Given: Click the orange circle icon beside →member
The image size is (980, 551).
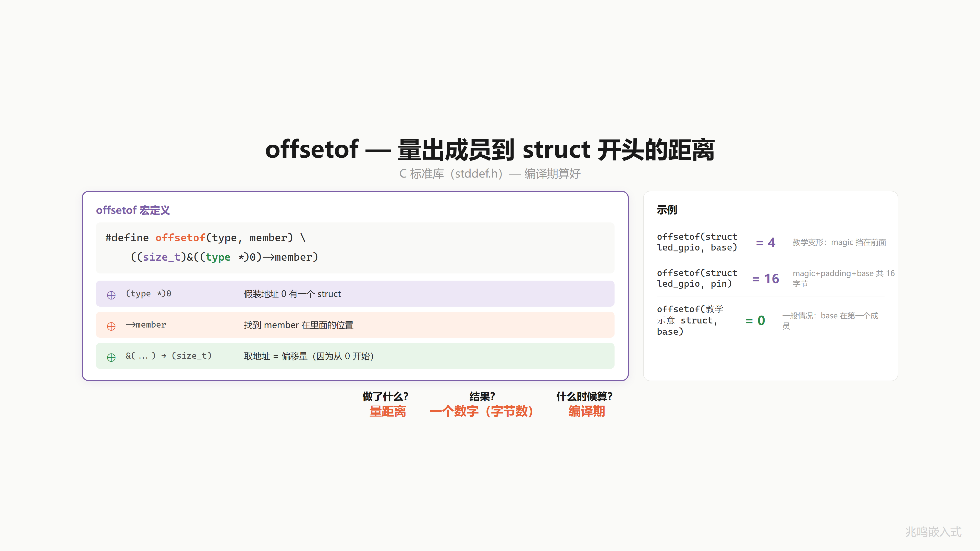Looking at the screenshot, I should point(111,326).
